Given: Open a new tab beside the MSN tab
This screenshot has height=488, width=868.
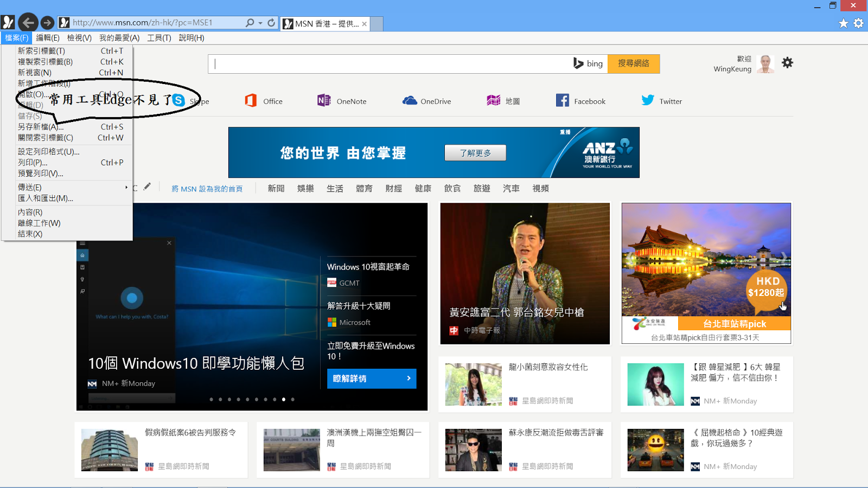Looking at the screenshot, I should [x=376, y=24].
